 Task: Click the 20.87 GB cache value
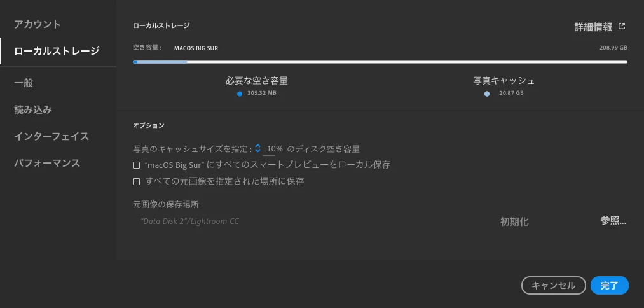511,94
